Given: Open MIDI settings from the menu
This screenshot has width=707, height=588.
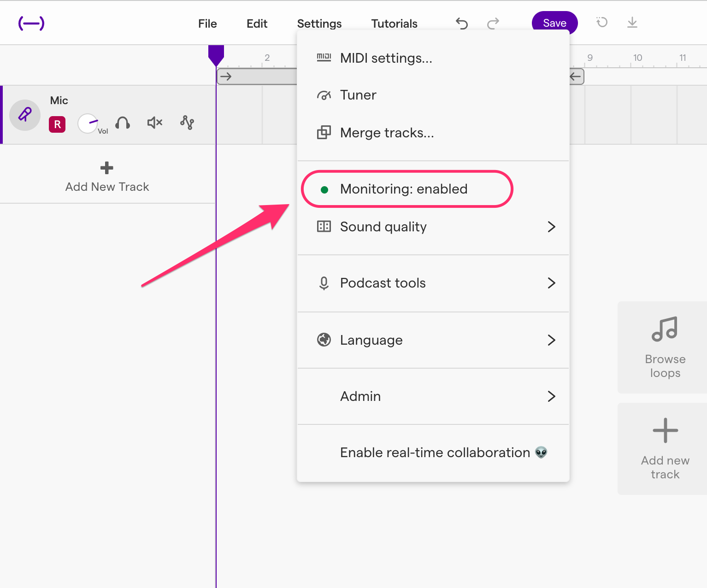Looking at the screenshot, I should 386,58.
